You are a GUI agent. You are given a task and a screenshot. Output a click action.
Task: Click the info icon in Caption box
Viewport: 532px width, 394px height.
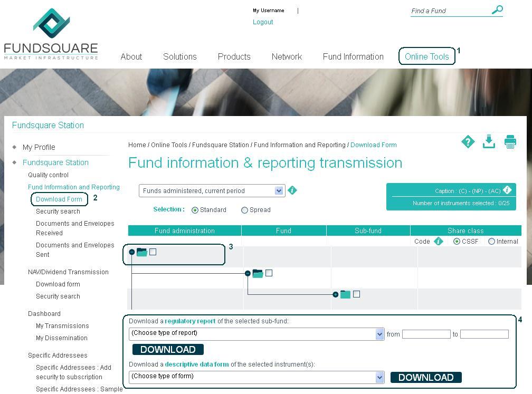tap(507, 190)
